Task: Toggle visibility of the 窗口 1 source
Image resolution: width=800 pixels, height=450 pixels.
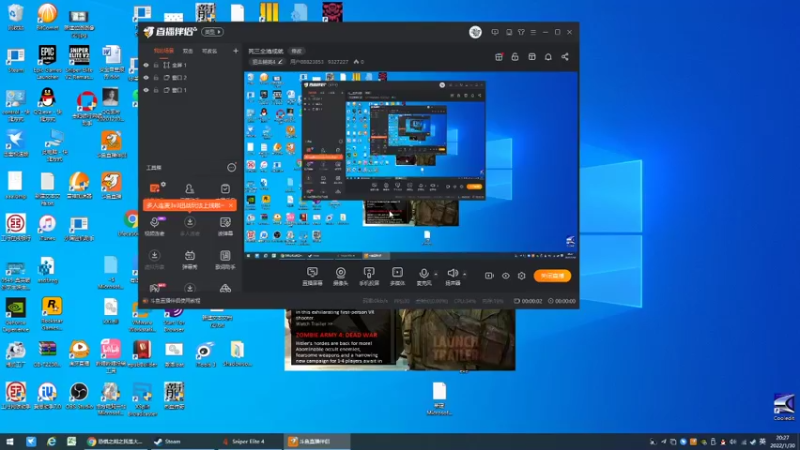Action: click(146, 90)
